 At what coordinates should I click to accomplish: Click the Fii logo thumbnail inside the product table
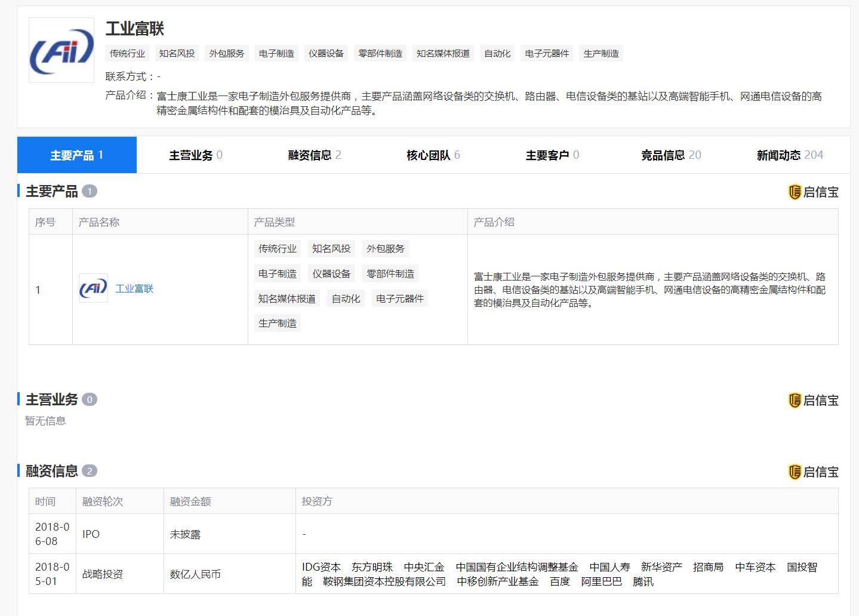[93, 289]
